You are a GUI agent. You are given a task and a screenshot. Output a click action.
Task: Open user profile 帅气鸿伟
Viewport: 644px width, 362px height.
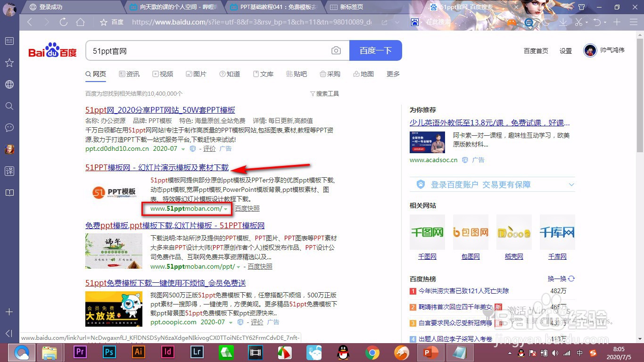coord(604,50)
